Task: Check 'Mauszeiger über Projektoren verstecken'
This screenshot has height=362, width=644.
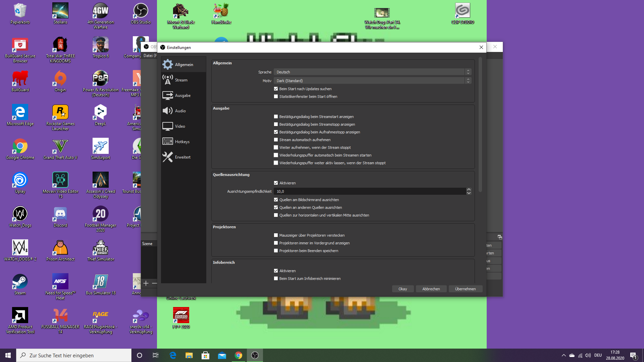Action: (276, 235)
